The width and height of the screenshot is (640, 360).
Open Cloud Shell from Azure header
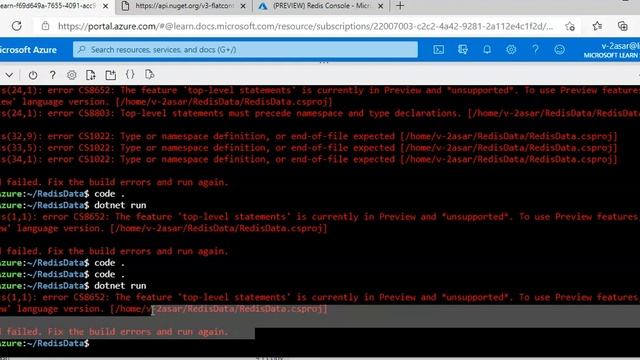point(438,50)
